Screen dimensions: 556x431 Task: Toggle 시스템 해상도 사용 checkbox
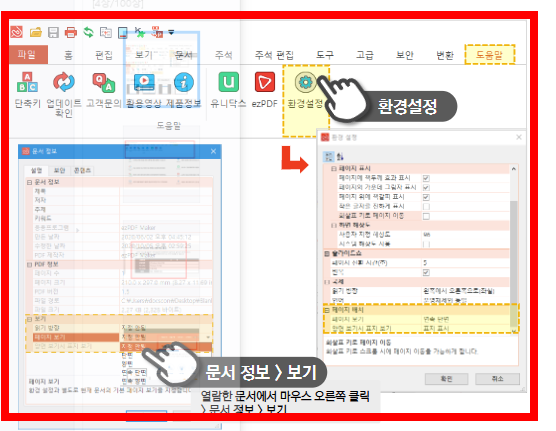[x=426, y=244]
